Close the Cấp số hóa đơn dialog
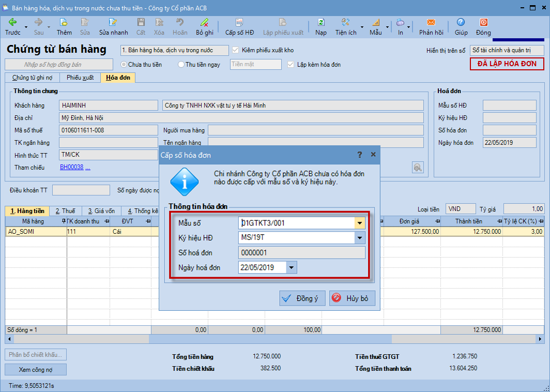The width and height of the screenshot is (550, 392). (x=373, y=155)
